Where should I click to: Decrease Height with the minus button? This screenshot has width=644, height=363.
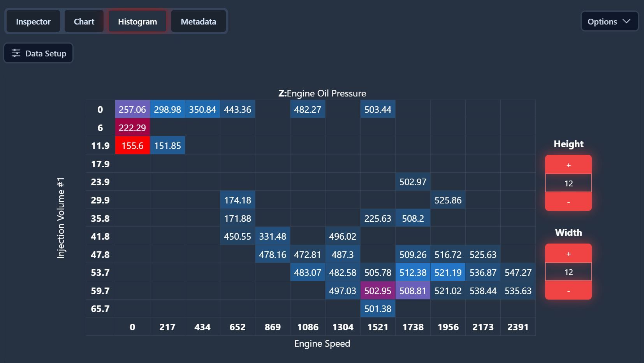click(568, 202)
